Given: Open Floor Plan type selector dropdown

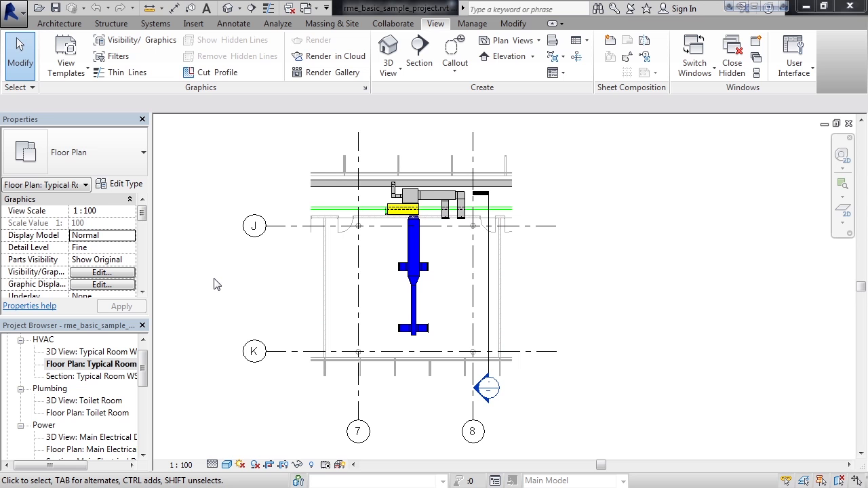Looking at the screenshot, I should pyautogui.click(x=143, y=152).
